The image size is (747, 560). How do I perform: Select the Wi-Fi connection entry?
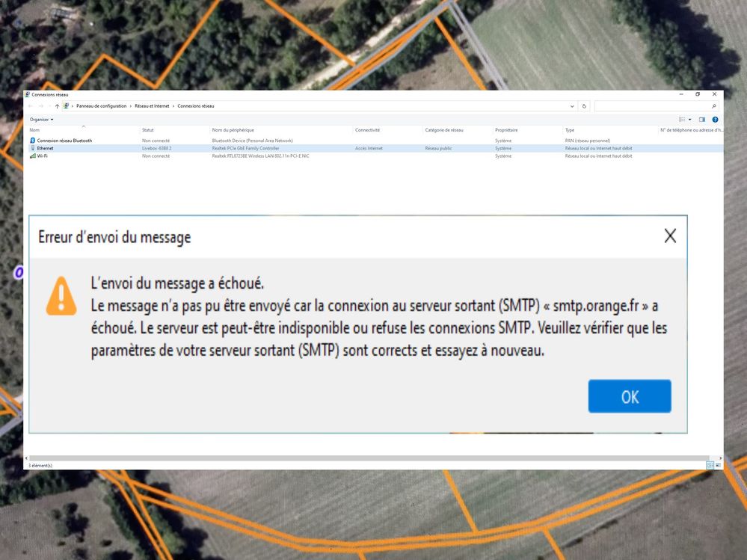(42, 156)
